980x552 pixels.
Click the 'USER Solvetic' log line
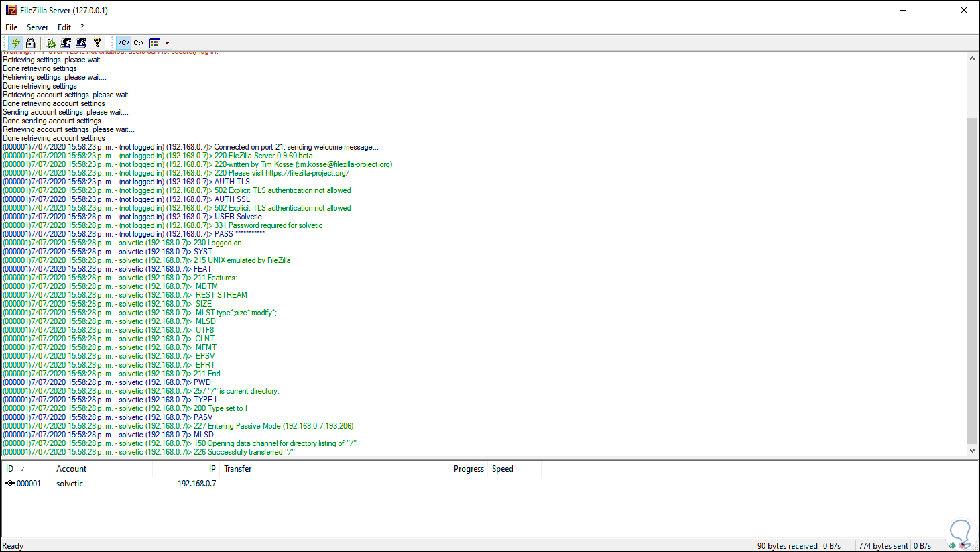coord(133,217)
